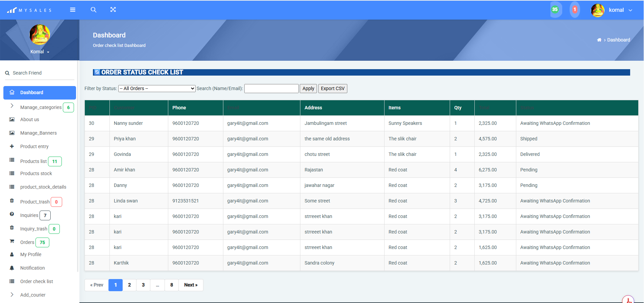Click the Export CSV button
This screenshot has width=644, height=303.
[x=332, y=88]
